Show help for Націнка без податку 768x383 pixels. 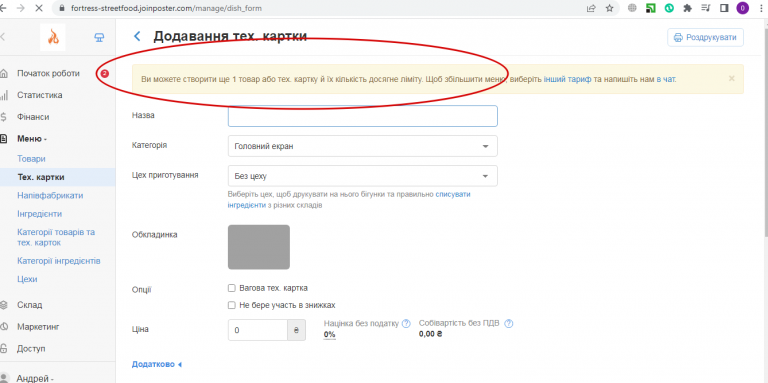coord(406,323)
